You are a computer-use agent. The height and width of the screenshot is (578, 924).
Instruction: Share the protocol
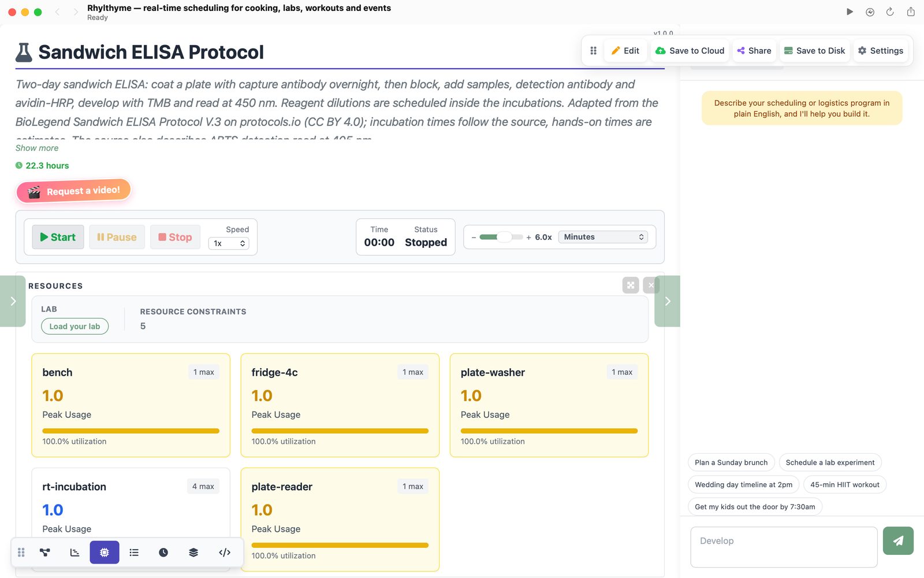(754, 51)
